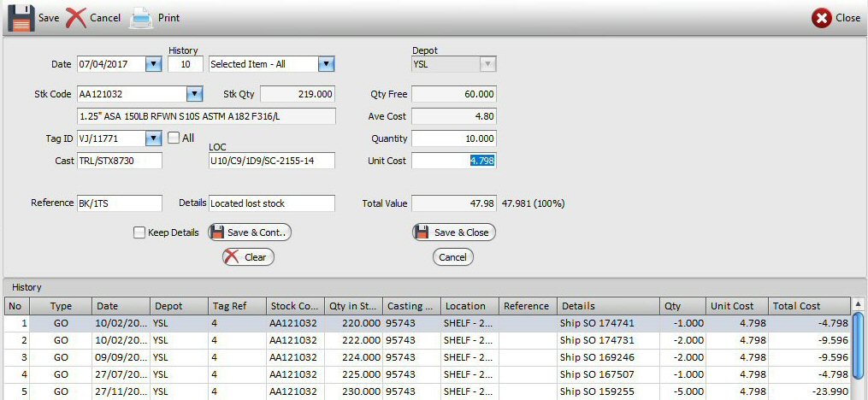
Task: Click the Total Cost column header
Action: [x=810, y=306]
